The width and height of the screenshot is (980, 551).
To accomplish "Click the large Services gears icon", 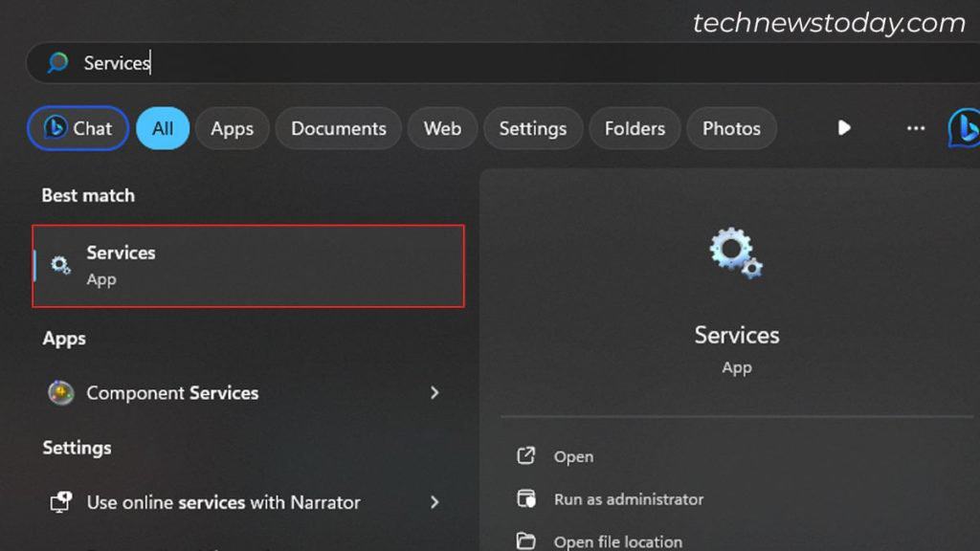I will point(735,252).
